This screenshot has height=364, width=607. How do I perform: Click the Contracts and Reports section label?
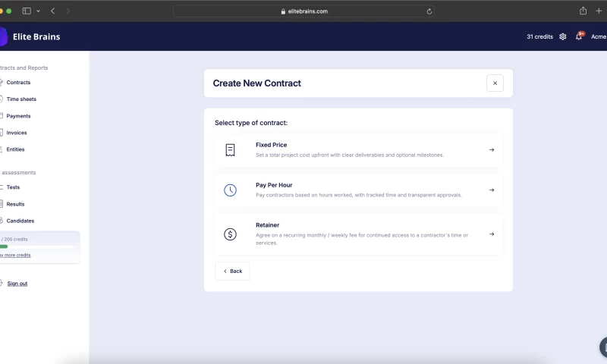click(x=24, y=67)
